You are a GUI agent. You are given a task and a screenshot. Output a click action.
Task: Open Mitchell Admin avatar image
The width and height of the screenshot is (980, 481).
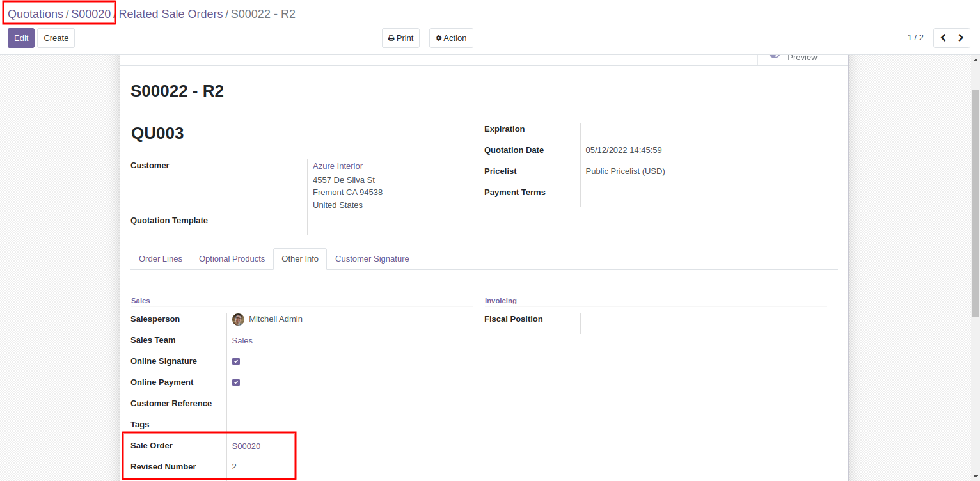point(238,319)
